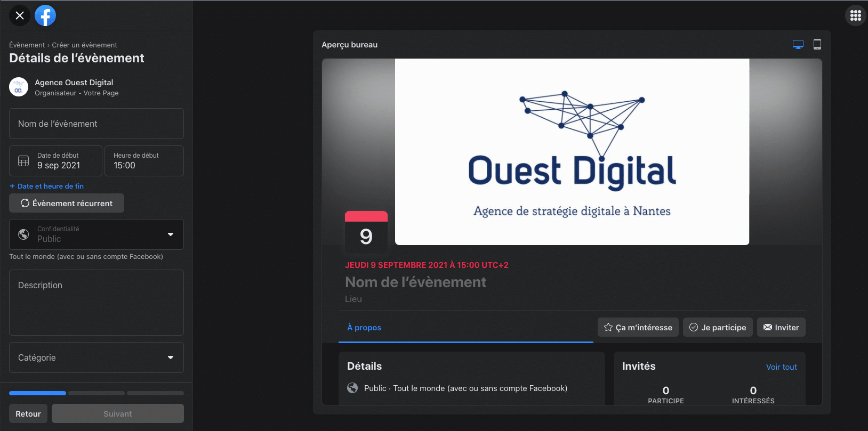Click the Ça m'intéresse button
This screenshot has height=431, width=868.
click(x=638, y=327)
